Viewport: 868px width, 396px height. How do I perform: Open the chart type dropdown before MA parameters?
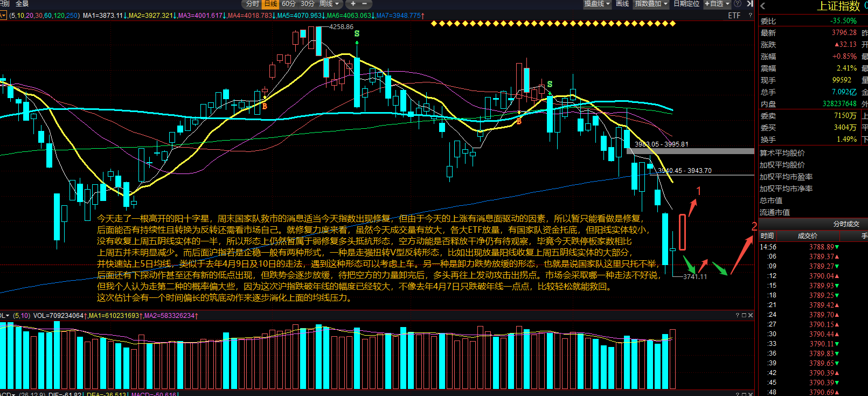click(3, 16)
